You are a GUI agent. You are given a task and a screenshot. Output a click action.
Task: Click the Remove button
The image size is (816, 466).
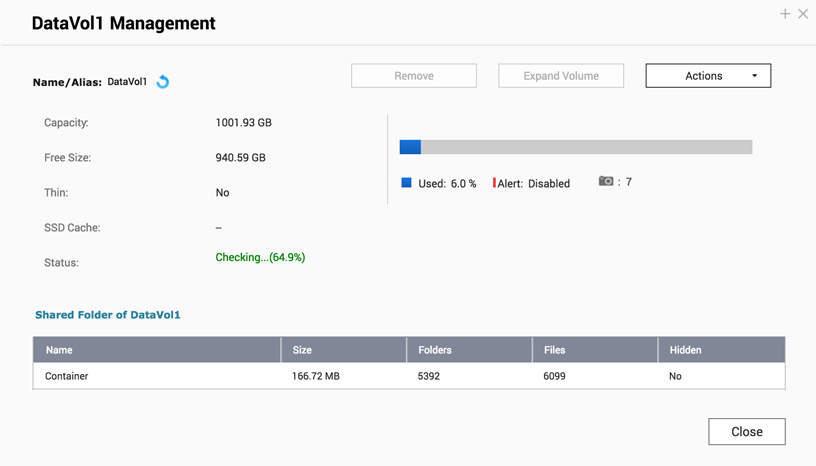tap(414, 76)
